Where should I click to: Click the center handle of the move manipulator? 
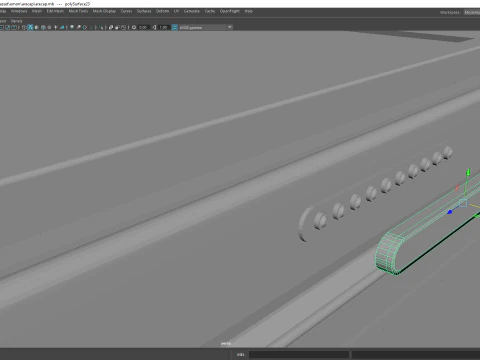click(x=463, y=203)
